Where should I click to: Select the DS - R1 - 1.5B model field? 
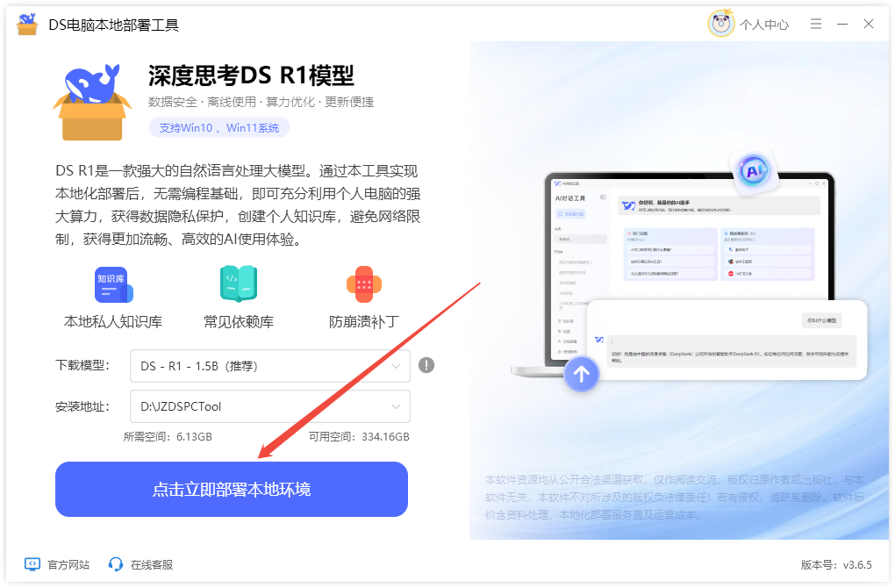[x=270, y=366]
